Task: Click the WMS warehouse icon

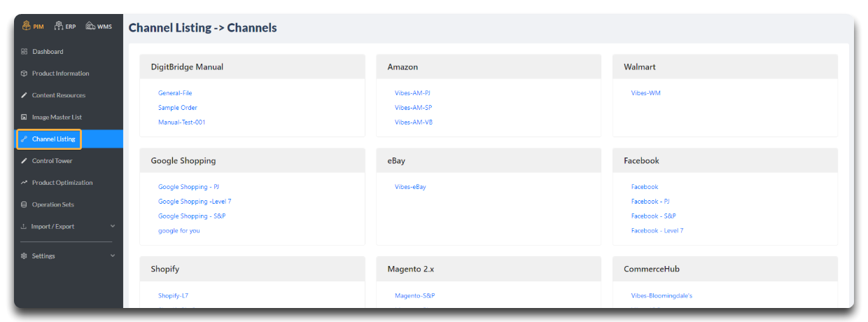Action: click(x=90, y=26)
